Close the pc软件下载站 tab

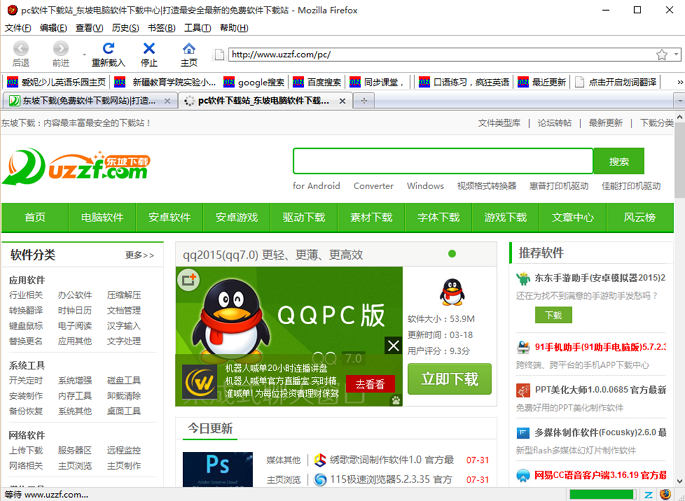[342, 101]
